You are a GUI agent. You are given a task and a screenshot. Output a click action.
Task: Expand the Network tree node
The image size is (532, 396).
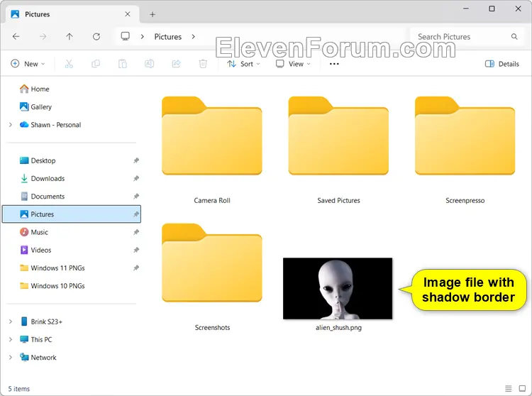(x=11, y=357)
